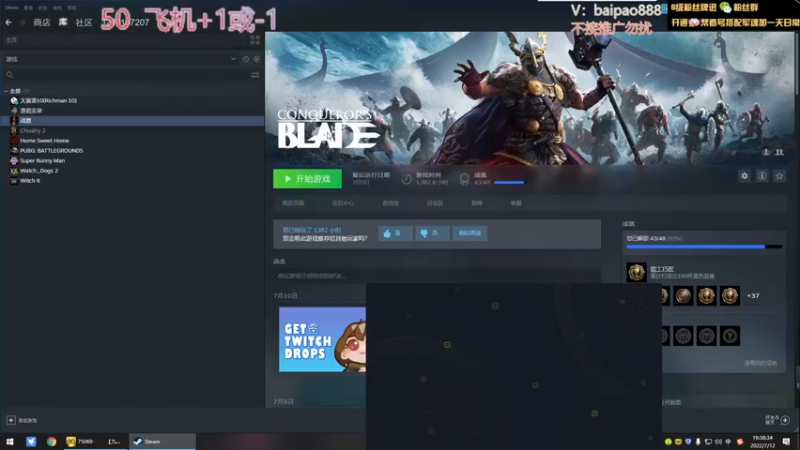This screenshot has height=450, width=800.
Task: Open view my achievements link
Action: [760, 363]
